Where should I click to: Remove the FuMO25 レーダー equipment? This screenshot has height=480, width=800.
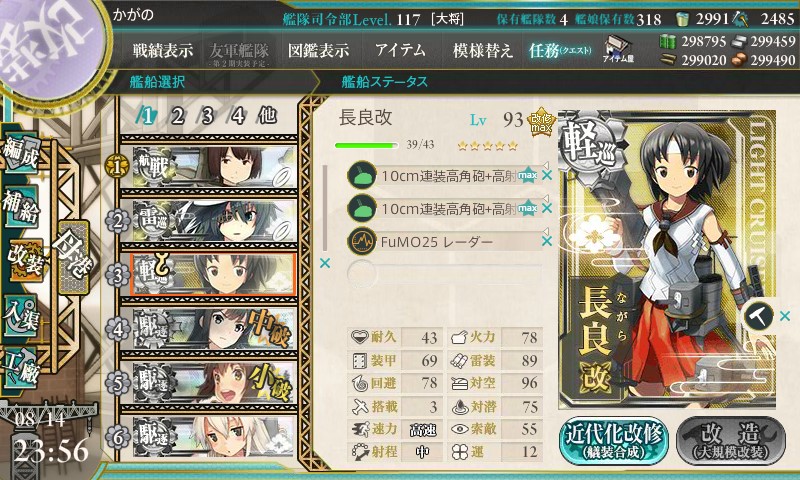click(547, 241)
